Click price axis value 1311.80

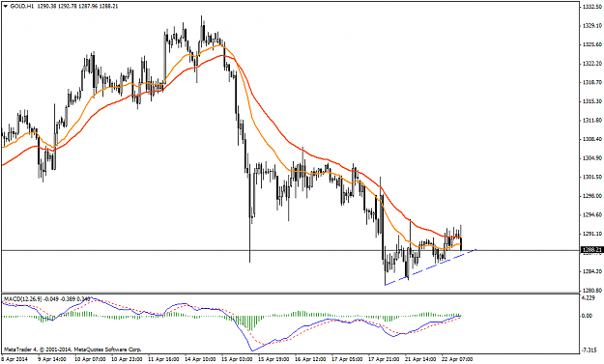(592, 121)
